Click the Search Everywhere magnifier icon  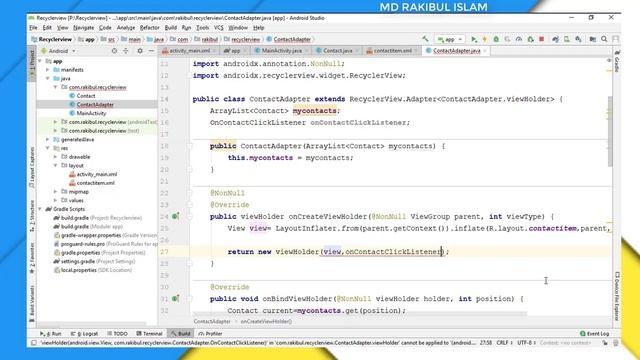pos(604,39)
